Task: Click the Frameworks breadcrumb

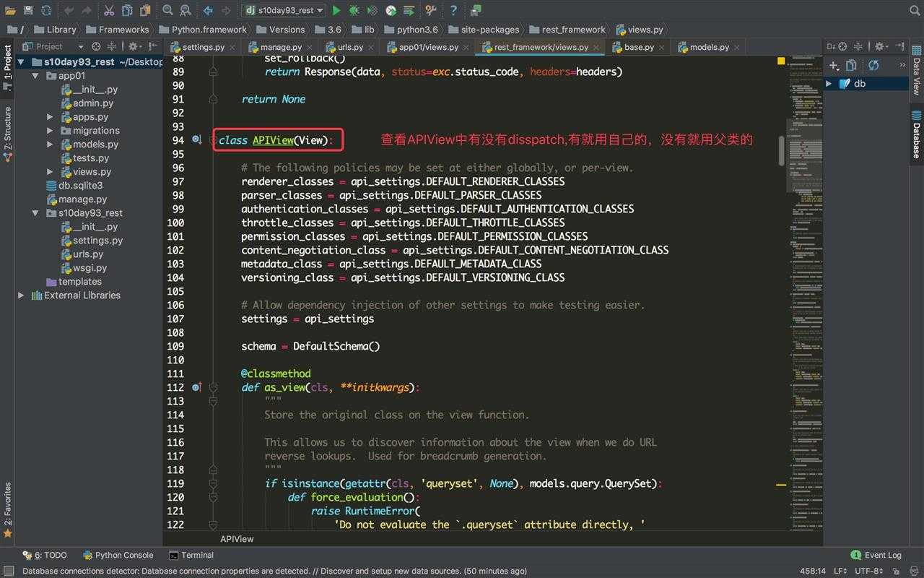Action: point(116,30)
